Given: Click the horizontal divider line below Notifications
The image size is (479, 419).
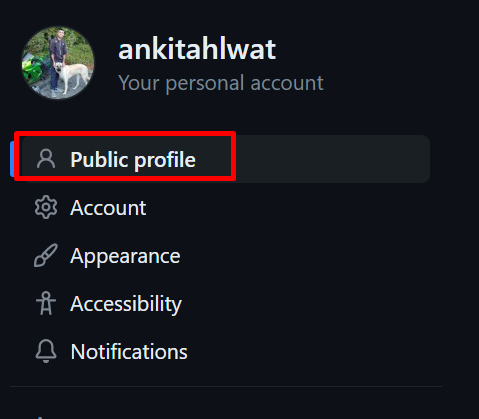Looking at the screenshot, I should tap(226, 386).
